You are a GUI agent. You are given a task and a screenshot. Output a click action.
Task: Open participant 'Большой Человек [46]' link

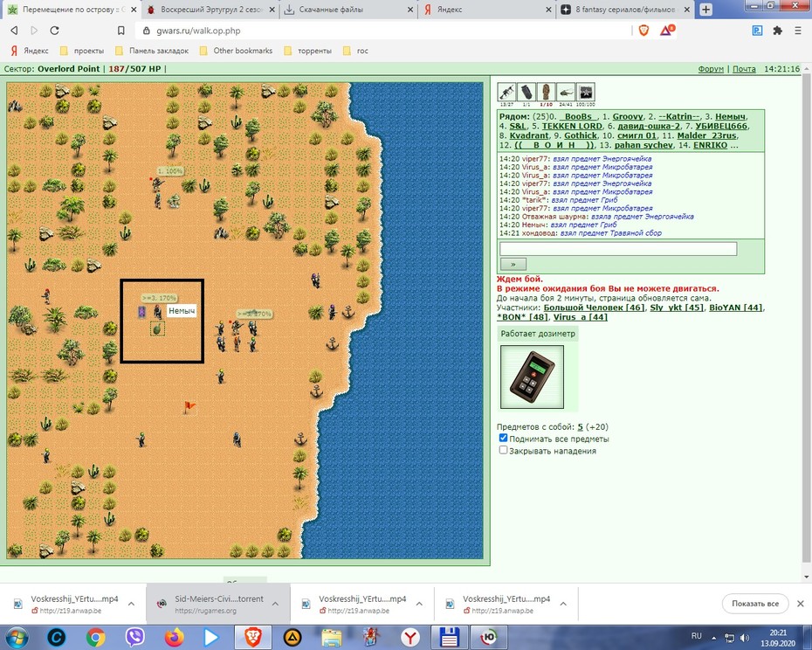click(594, 308)
